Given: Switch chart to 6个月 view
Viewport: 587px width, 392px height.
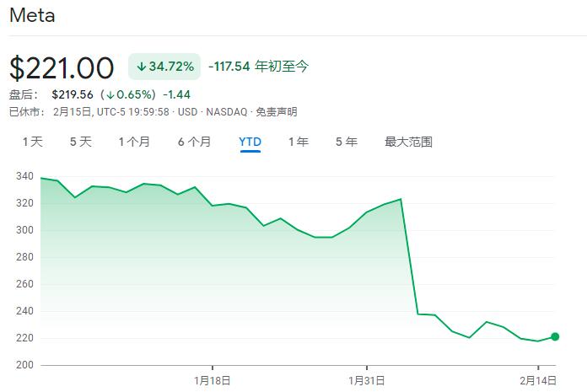Looking at the screenshot, I should 194,142.
